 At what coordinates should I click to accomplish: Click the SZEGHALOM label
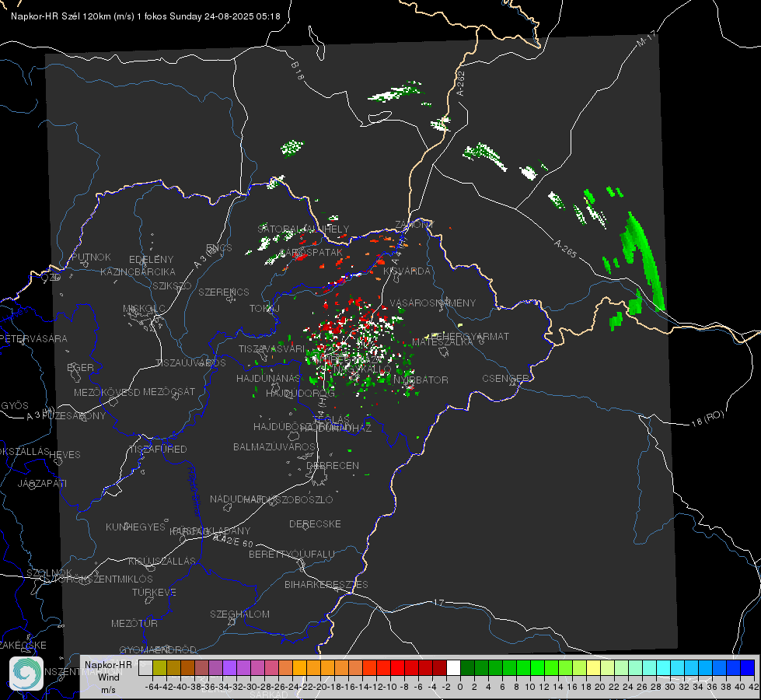tap(239, 614)
